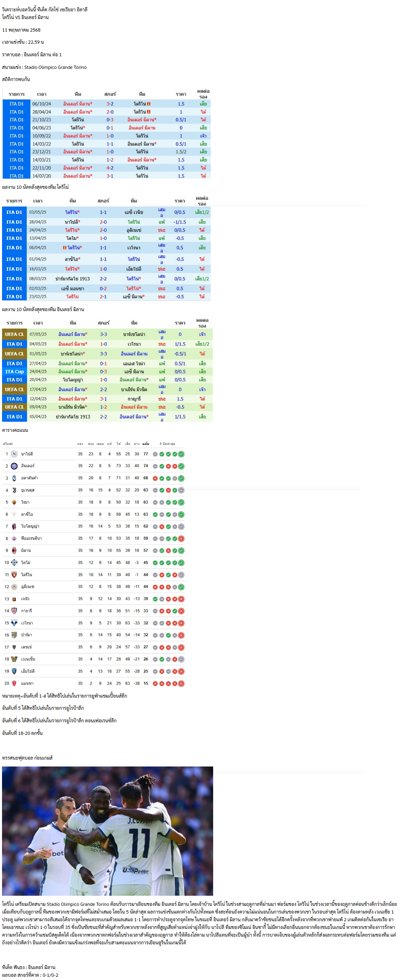Select the Cagliari crest in rank 14
The width and height of the screenshot is (402, 980).
tap(14, 611)
